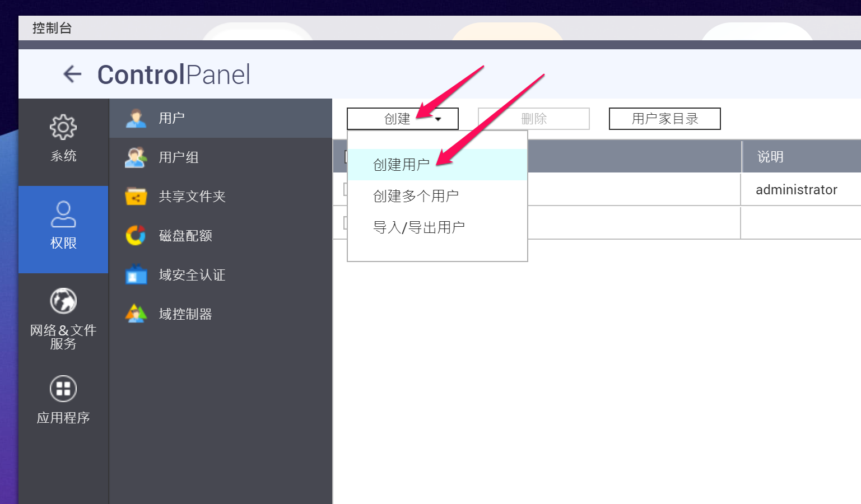Click the 用户组 group icon
Screen dimensions: 861x504
pyautogui.click(x=136, y=157)
